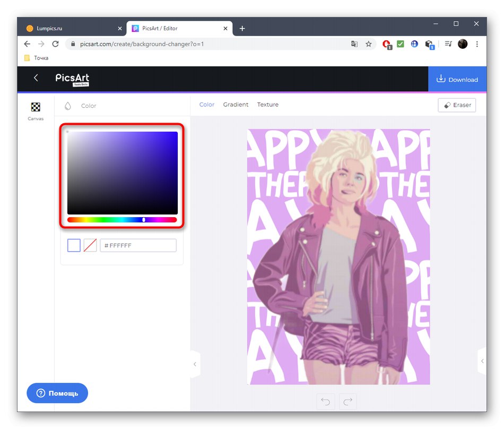The image size is (504, 429).
Task: Open the Canvas tool in sidebar
Action: (36, 111)
